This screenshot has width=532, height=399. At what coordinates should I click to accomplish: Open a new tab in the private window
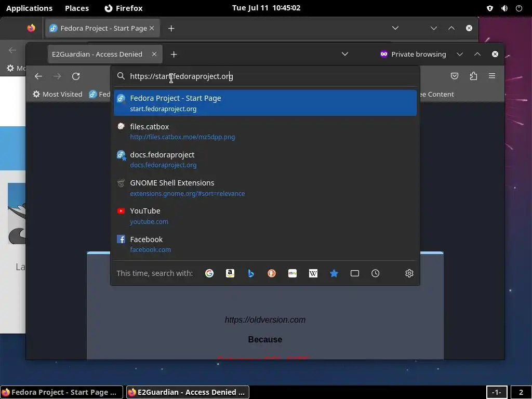(174, 54)
